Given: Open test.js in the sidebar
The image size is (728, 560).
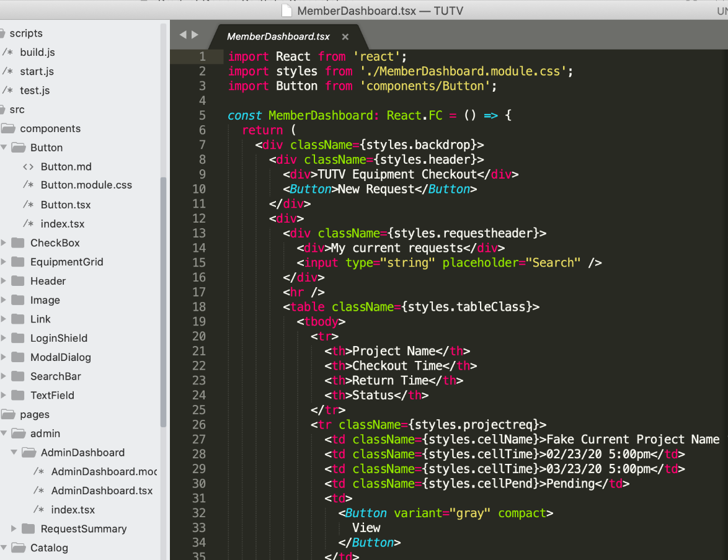Looking at the screenshot, I should pyautogui.click(x=34, y=90).
